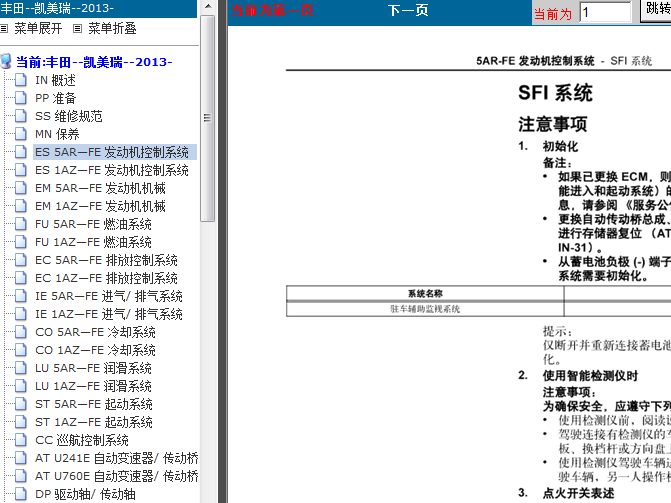Click the sidebar scrollbar up arrow
671x503 pixels.
[208, 6]
